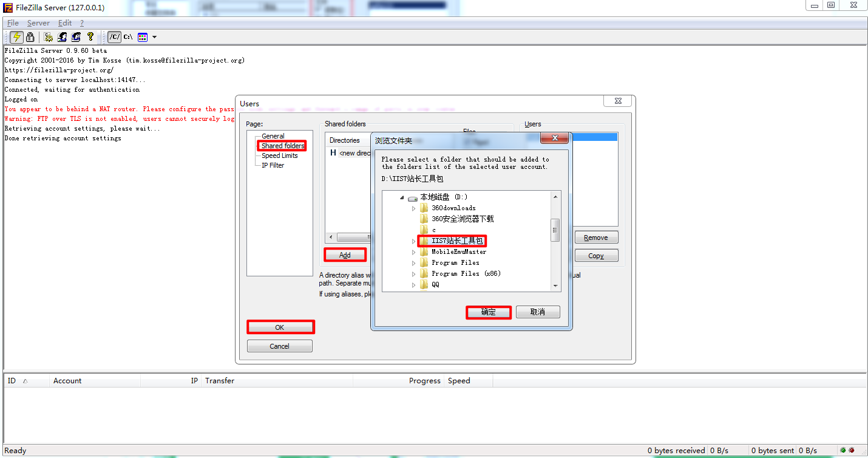Toggle the lightning server connection icon
The height and width of the screenshot is (458, 868).
[17, 37]
